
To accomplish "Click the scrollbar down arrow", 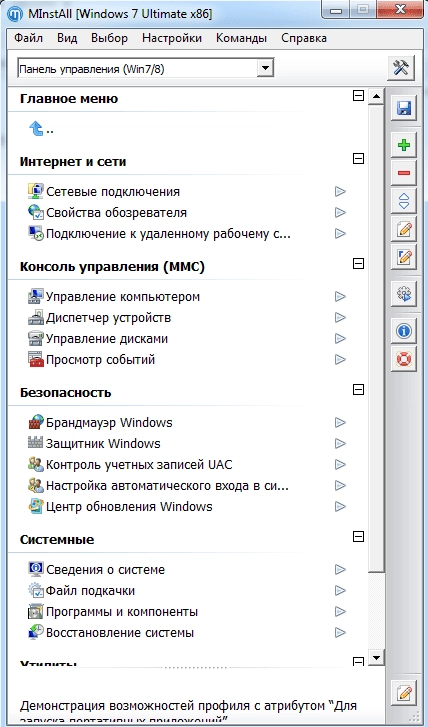I will (x=376, y=657).
